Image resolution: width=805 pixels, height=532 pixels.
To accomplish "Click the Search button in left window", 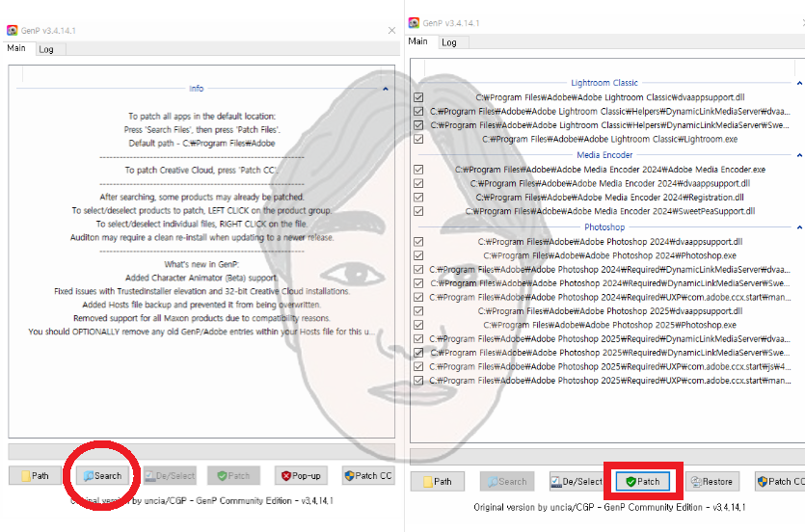I will tap(102, 475).
